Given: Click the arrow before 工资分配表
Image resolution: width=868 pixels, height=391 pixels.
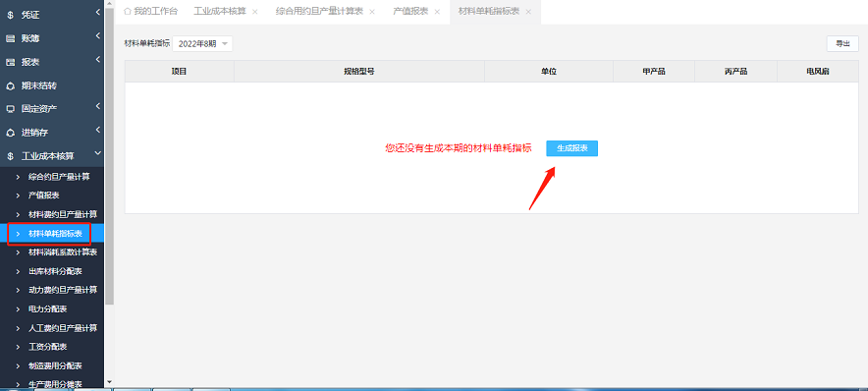Looking at the screenshot, I should click(x=18, y=347).
